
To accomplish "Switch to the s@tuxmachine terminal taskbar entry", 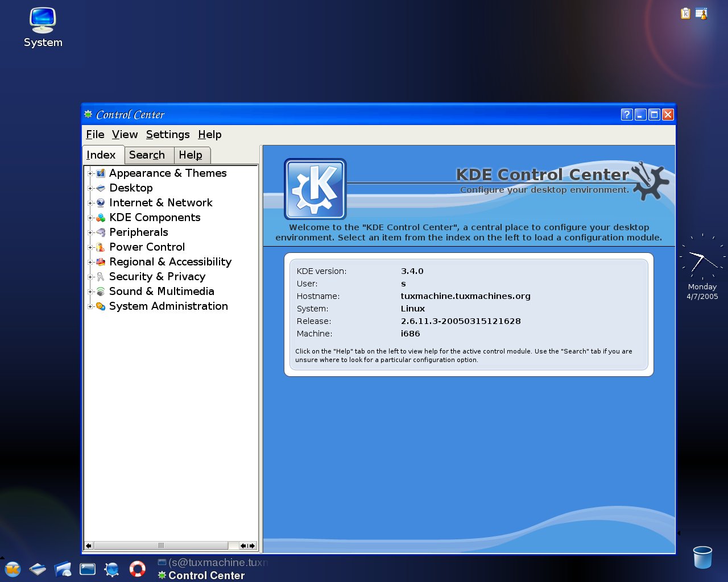I will (x=213, y=563).
